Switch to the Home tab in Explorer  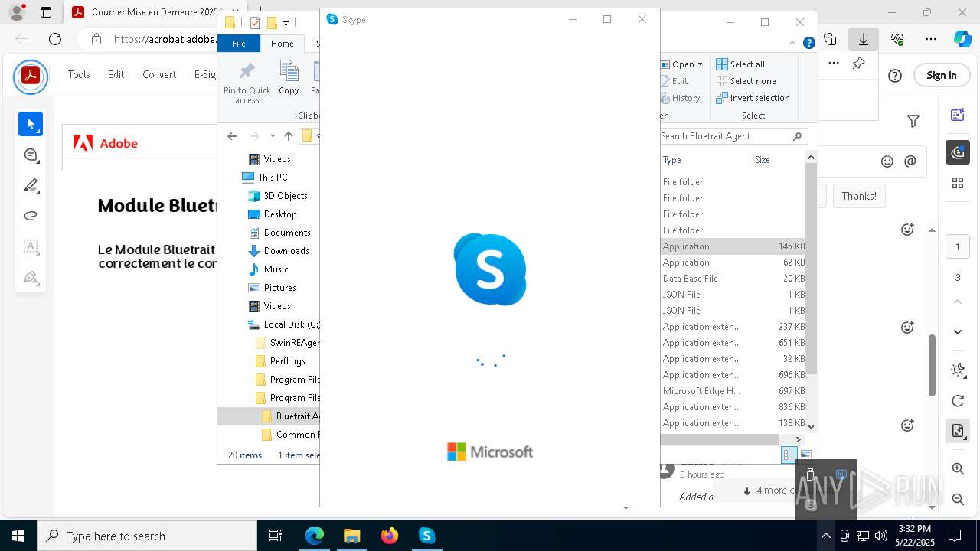tap(283, 44)
